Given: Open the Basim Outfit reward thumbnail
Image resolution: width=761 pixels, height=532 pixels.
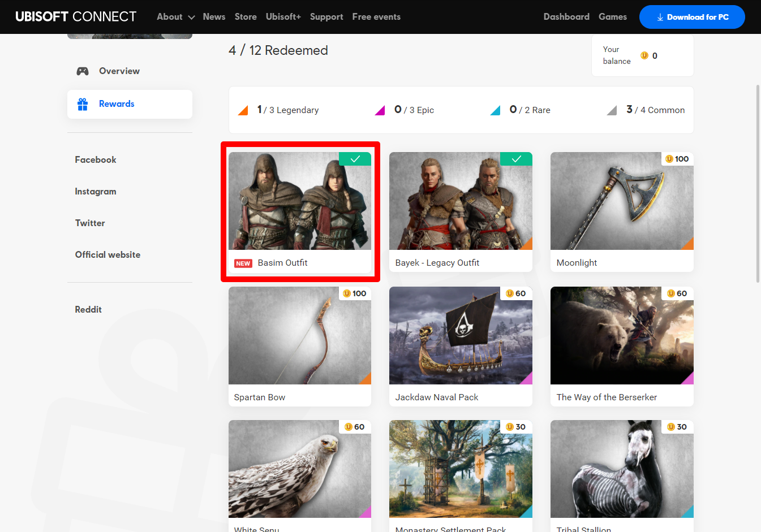Looking at the screenshot, I should tap(300, 201).
